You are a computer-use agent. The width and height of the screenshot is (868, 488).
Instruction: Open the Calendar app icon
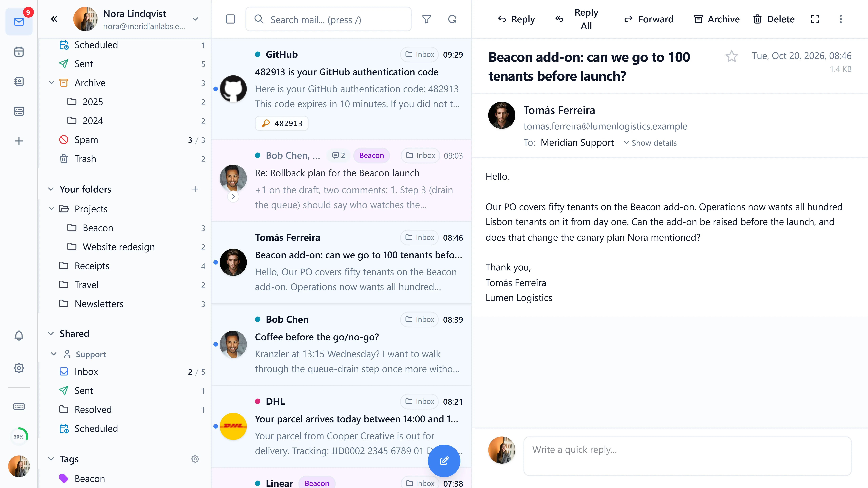[19, 52]
